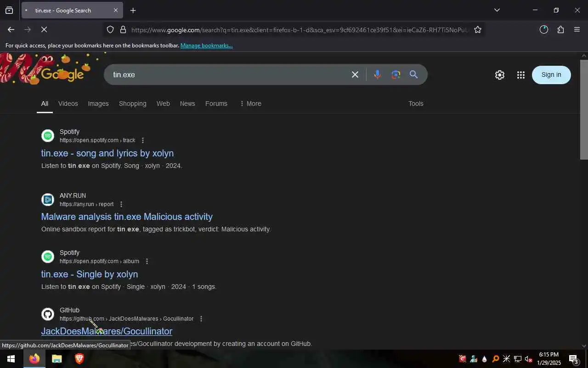Switch to Images results tab
588x368 pixels.
pos(98,103)
